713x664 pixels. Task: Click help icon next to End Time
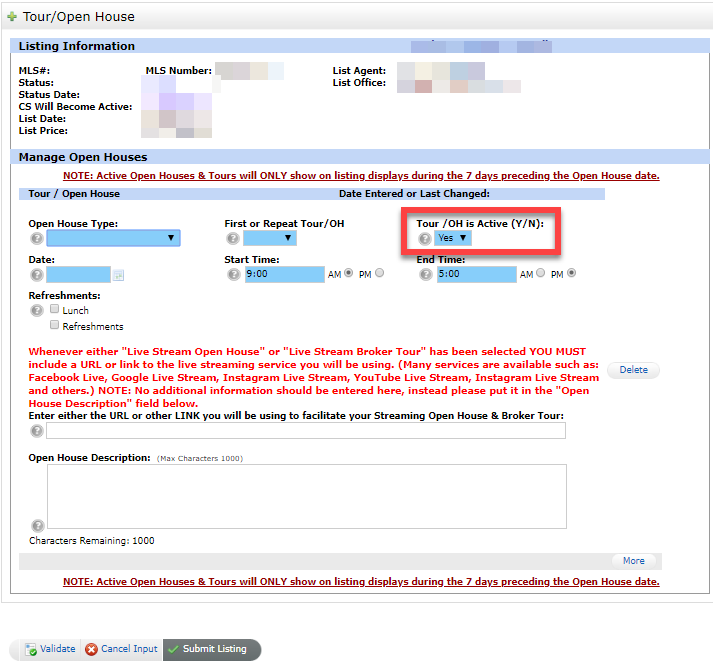[x=425, y=274]
